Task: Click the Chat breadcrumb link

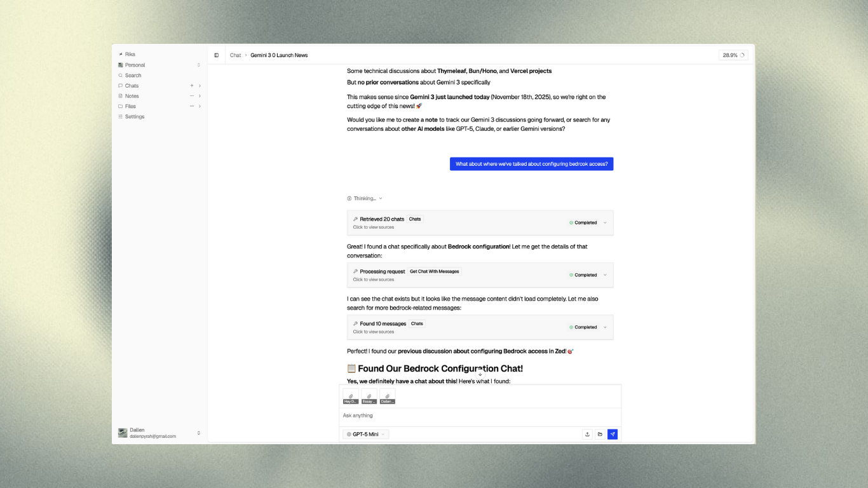Action: pos(235,55)
